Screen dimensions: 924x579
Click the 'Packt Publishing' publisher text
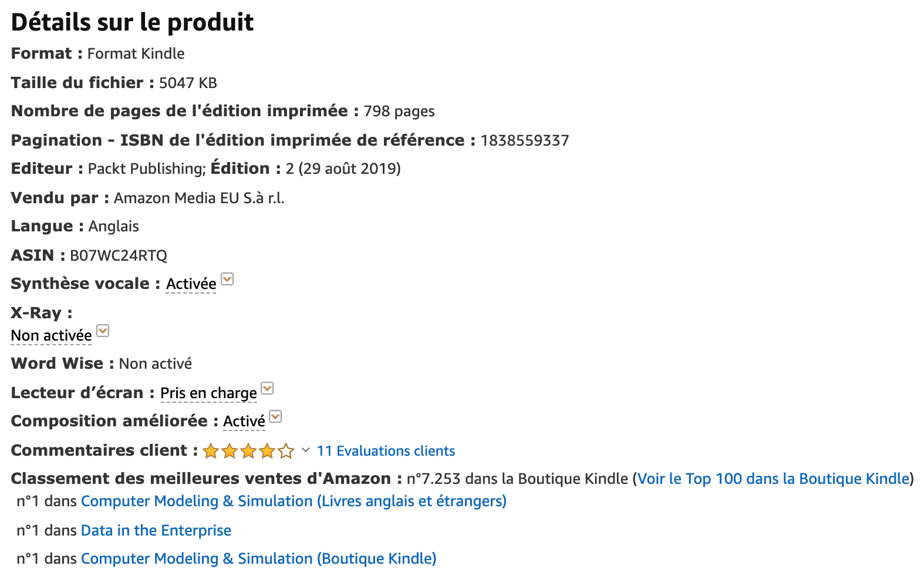(145, 169)
